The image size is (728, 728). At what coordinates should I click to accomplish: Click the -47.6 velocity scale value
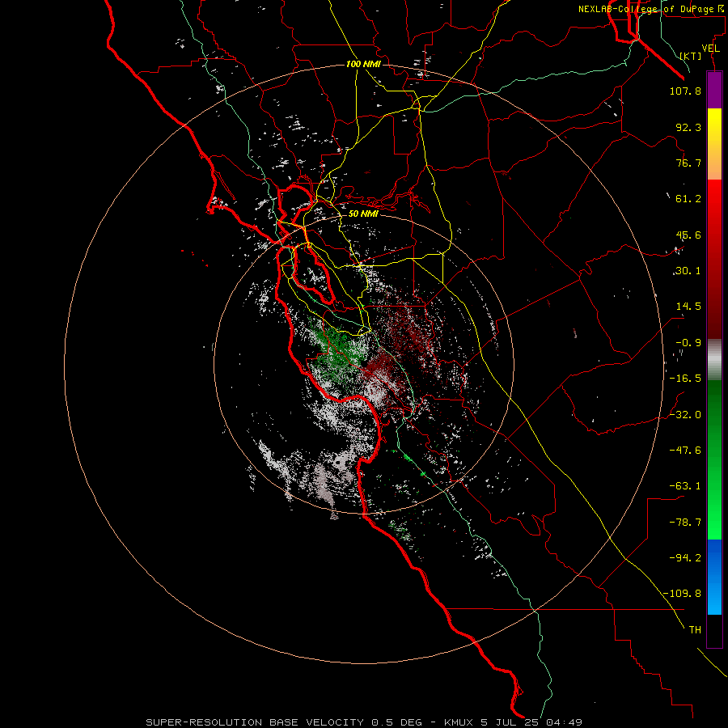click(685, 451)
